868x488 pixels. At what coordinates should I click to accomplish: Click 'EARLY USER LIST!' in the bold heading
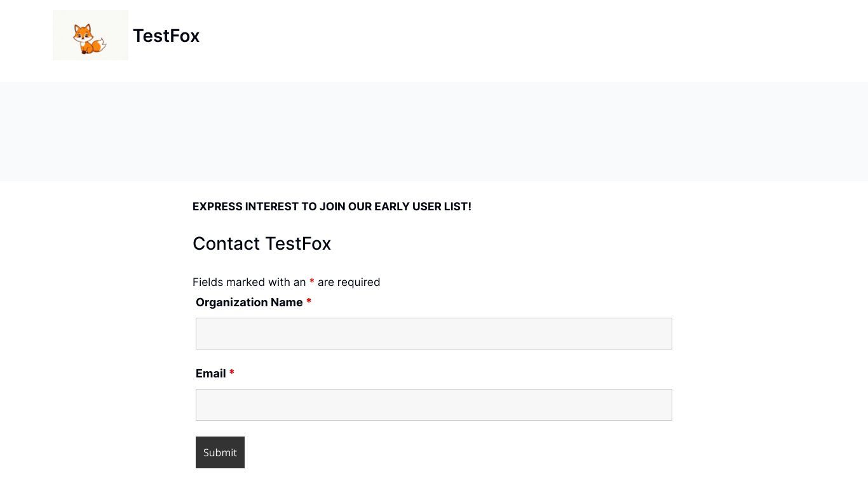[423, 207]
